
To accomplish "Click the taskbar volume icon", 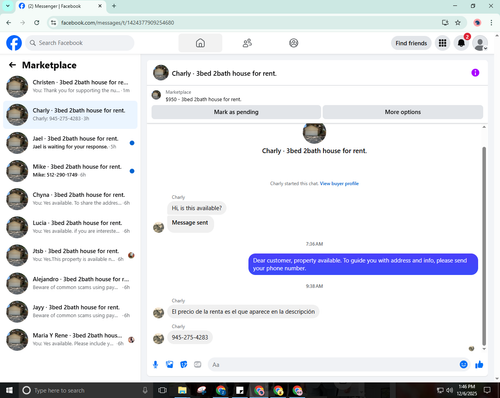I will (x=450, y=390).
